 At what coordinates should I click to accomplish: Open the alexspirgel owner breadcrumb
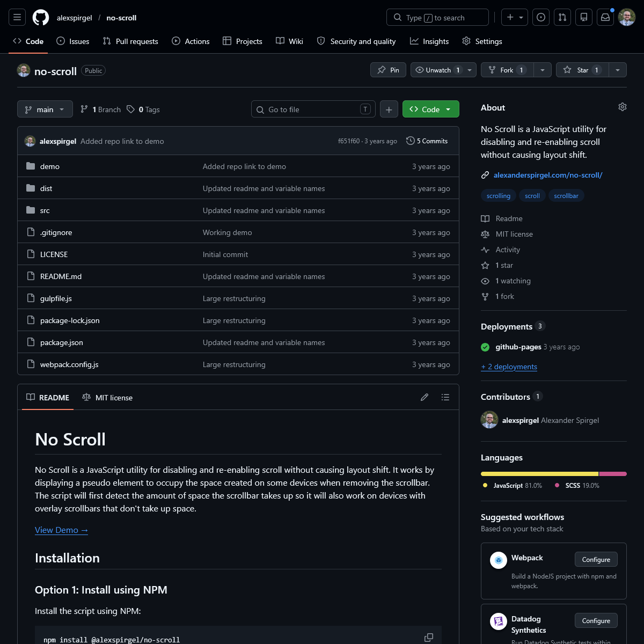(x=75, y=18)
